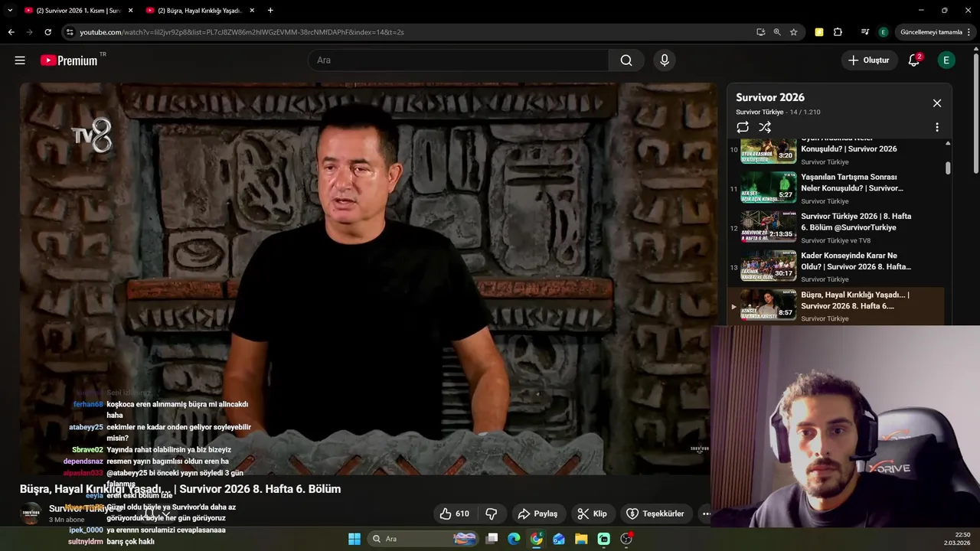The width and height of the screenshot is (980, 551).
Task: Close the Survivor 2026 1. Kısım tab
Action: (130, 11)
